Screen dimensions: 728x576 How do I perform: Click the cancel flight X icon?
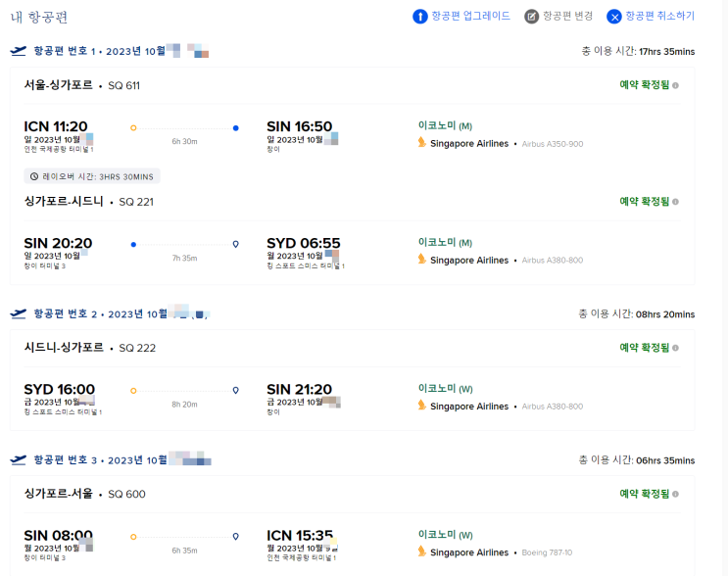click(x=614, y=17)
